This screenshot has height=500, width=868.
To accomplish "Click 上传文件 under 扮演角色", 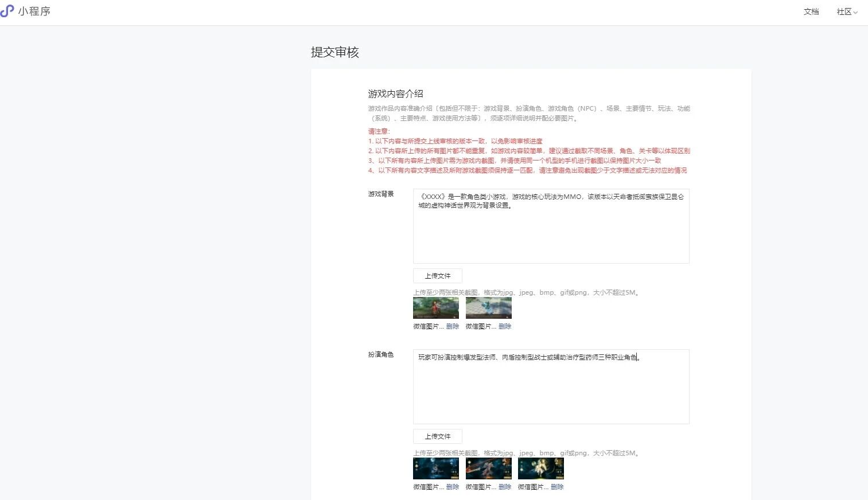I will pyautogui.click(x=437, y=436).
